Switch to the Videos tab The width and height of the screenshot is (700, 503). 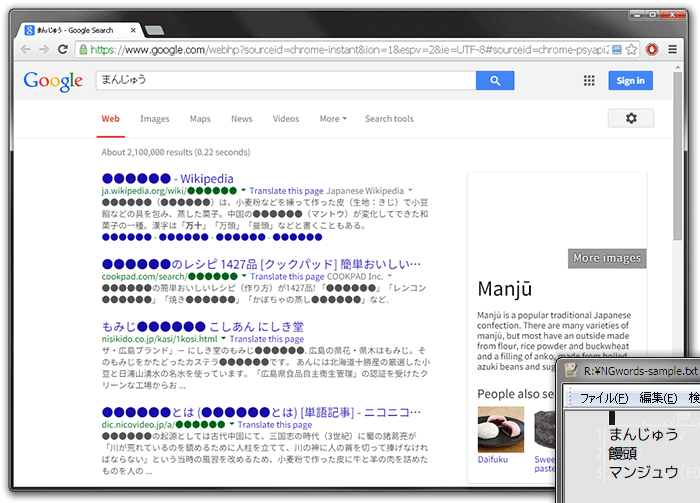[286, 119]
